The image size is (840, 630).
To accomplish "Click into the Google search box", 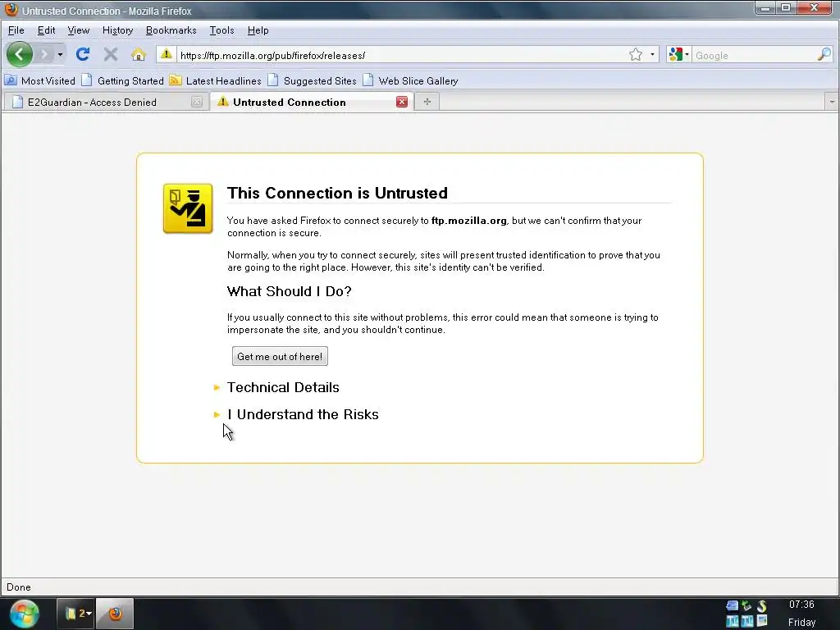I will (x=755, y=55).
